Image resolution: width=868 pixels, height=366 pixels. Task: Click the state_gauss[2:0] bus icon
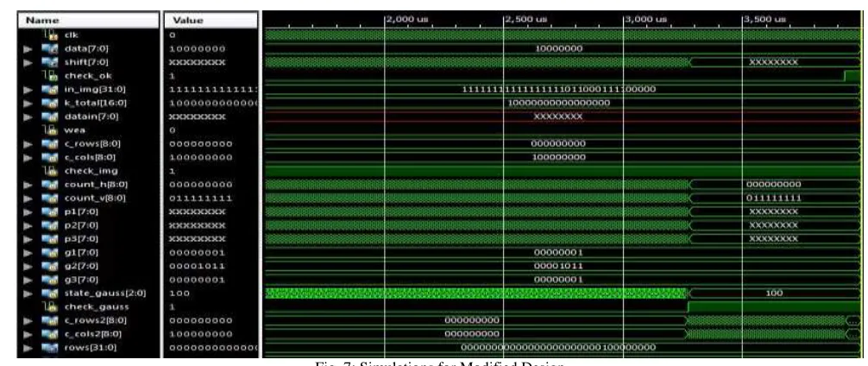point(48,293)
